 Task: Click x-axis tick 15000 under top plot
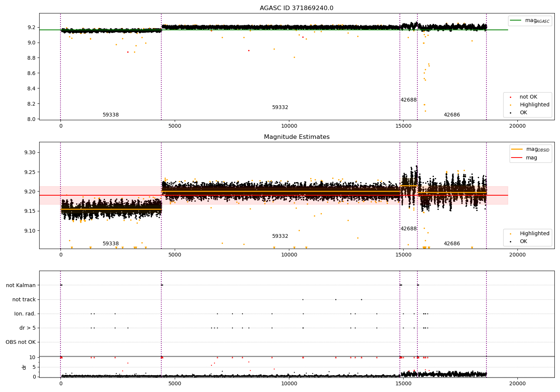point(403,126)
